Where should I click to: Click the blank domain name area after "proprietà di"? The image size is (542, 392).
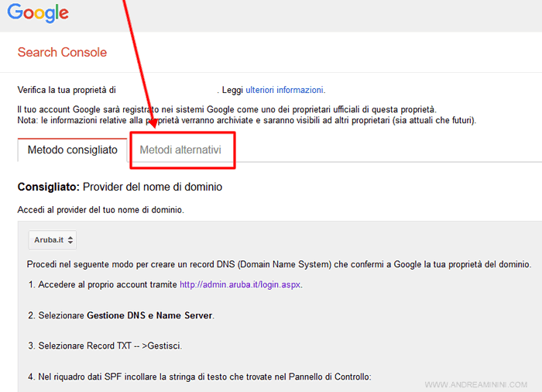[x=166, y=90]
